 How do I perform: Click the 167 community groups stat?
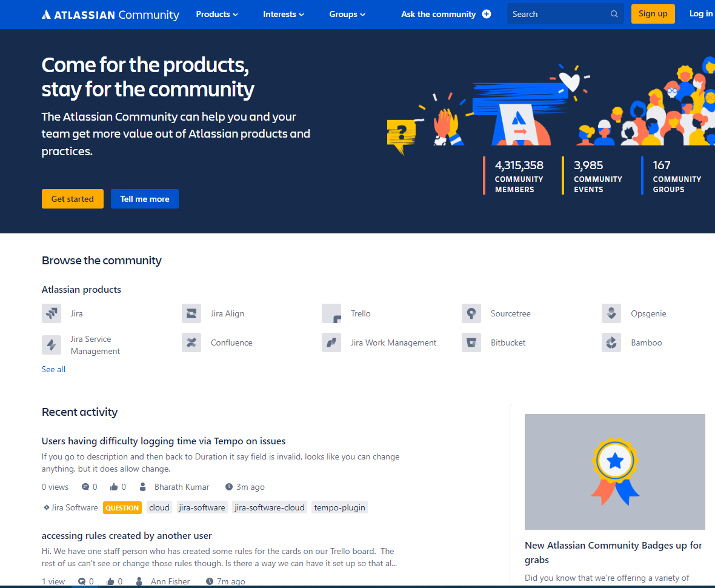(677, 176)
